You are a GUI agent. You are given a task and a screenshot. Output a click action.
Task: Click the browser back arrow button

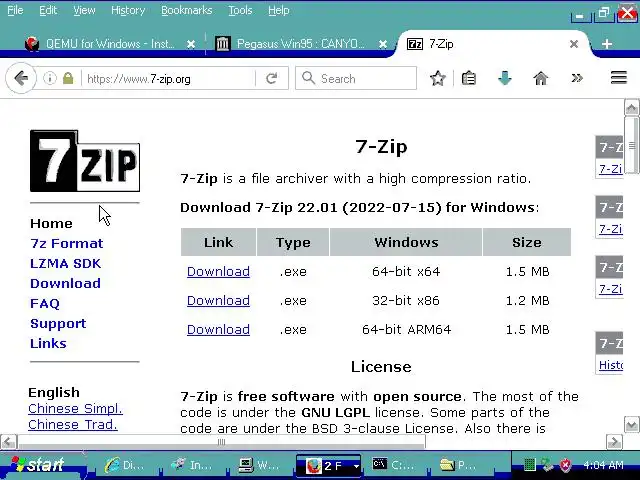click(x=20, y=78)
